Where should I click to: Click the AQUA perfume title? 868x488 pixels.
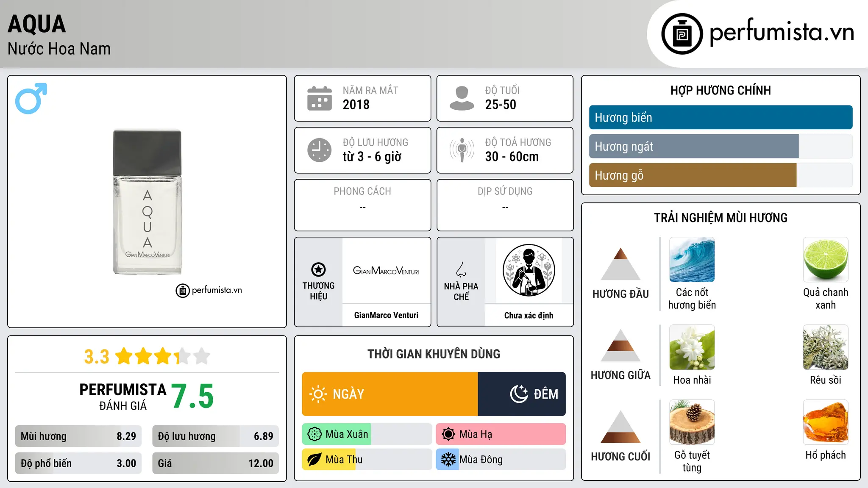point(37,24)
